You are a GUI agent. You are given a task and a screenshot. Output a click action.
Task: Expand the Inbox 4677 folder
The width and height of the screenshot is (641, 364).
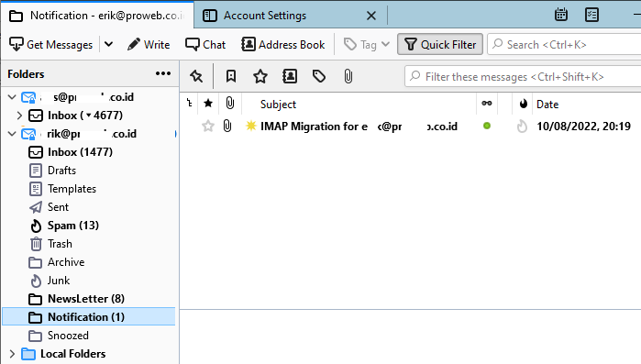click(19, 116)
